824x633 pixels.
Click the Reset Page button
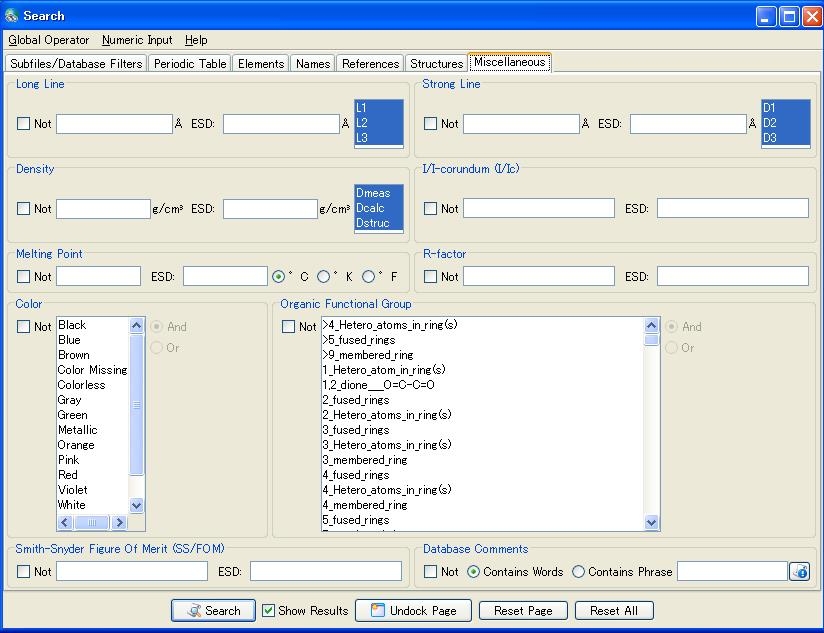tap(523, 610)
